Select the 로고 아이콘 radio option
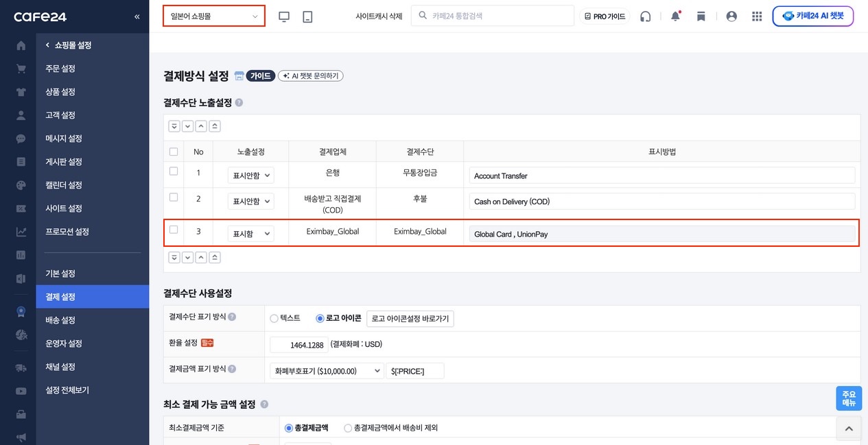This screenshot has height=445, width=868. (x=320, y=318)
